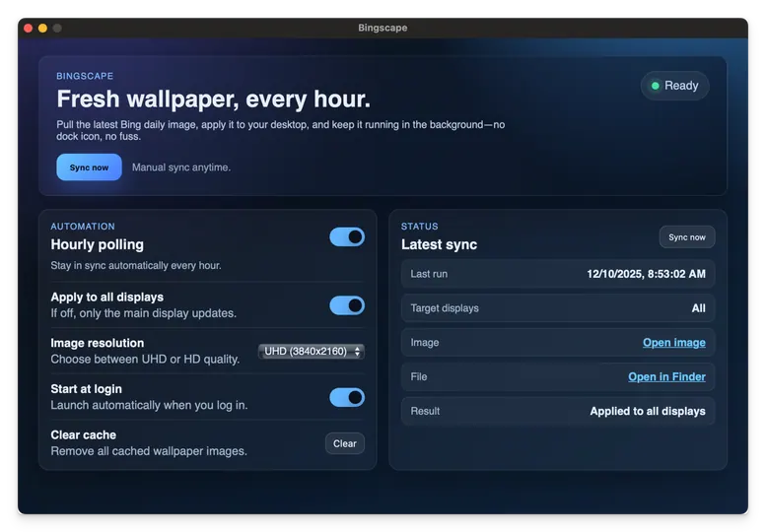Turn off Start at login switch
The height and width of the screenshot is (532, 766).
[x=347, y=397]
